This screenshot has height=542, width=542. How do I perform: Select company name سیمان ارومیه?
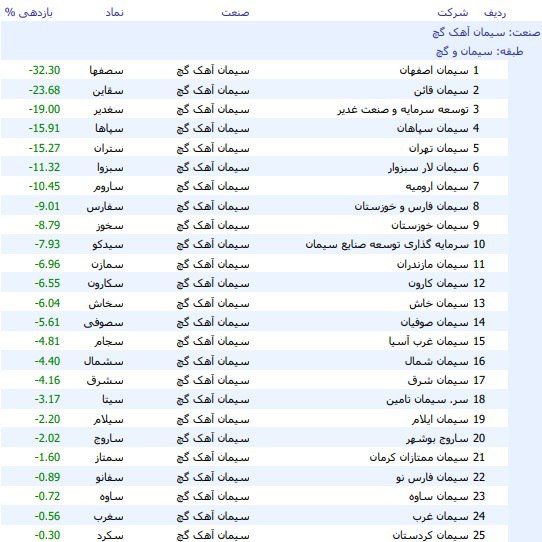[x=437, y=187]
